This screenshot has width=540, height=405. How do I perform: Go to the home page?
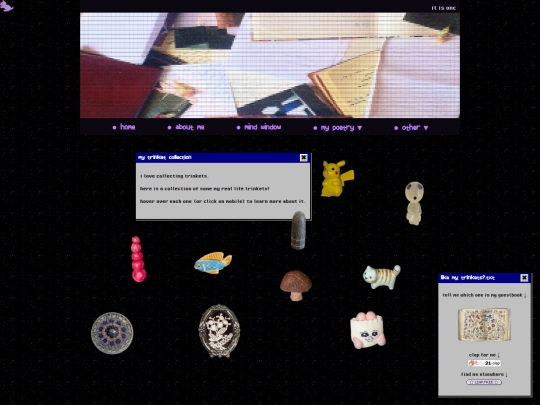pyautogui.click(x=124, y=127)
